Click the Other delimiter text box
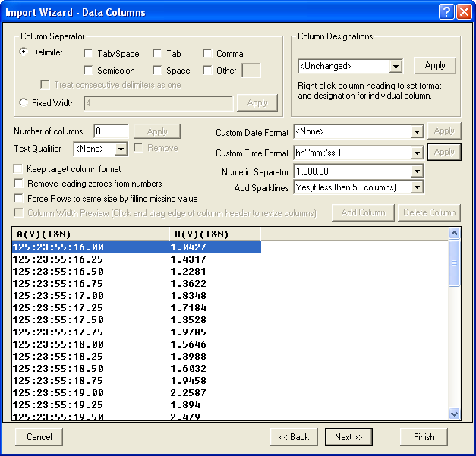 [251, 71]
